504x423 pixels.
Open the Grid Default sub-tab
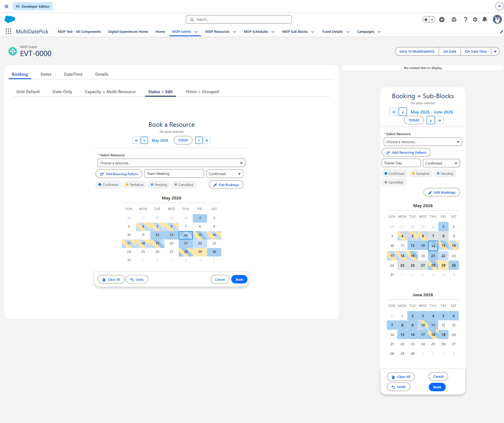28,92
